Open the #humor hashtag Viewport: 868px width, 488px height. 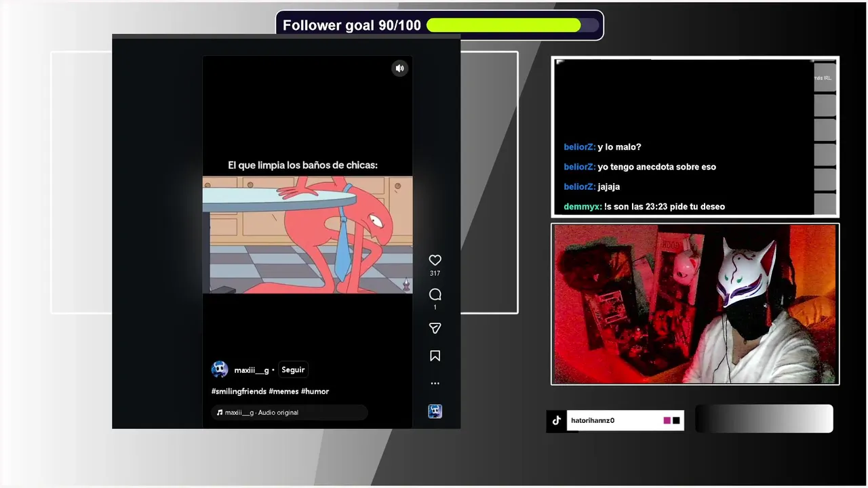315,391
